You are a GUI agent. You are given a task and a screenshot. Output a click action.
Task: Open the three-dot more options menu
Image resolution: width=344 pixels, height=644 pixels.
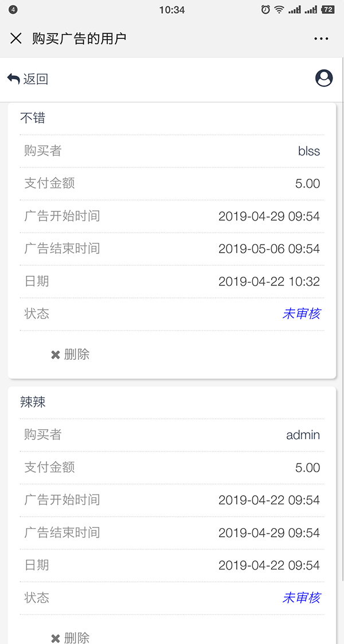pyautogui.click(x=321, y=39)
